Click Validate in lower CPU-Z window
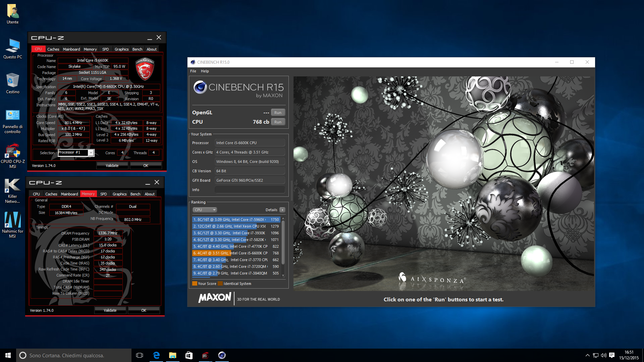Image resolution: width=644 pixels, height=362 pixels. [110, 310]
